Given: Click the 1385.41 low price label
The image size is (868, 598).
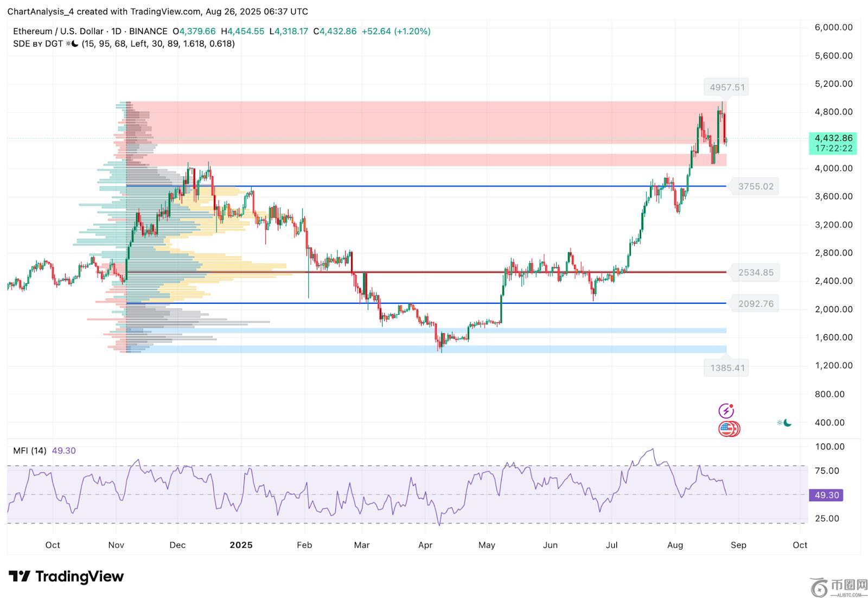Looking at the screenshot, I should [727, 368].
